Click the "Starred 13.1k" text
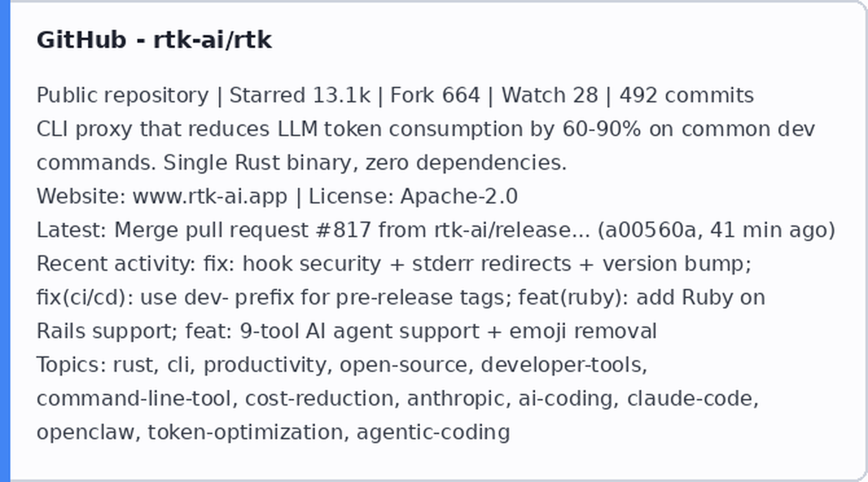Image resolution: width=868 pixels, height=482 pixels. coord(300,95)
